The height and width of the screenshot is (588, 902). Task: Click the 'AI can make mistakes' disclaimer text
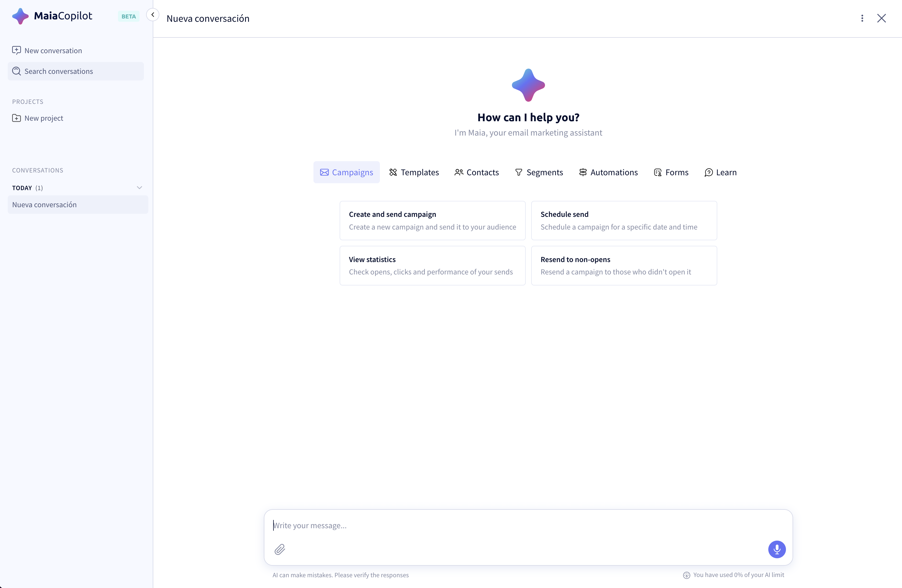point(341,575)
